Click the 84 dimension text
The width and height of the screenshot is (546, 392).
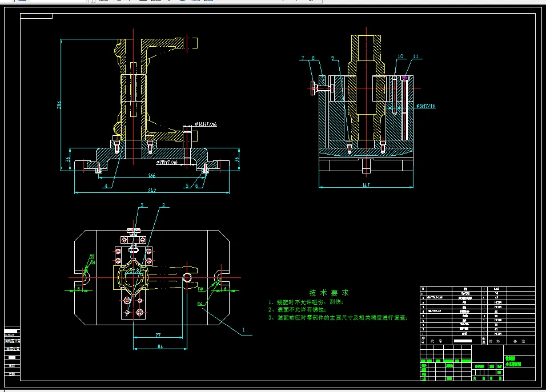click(x=160, y=346)
